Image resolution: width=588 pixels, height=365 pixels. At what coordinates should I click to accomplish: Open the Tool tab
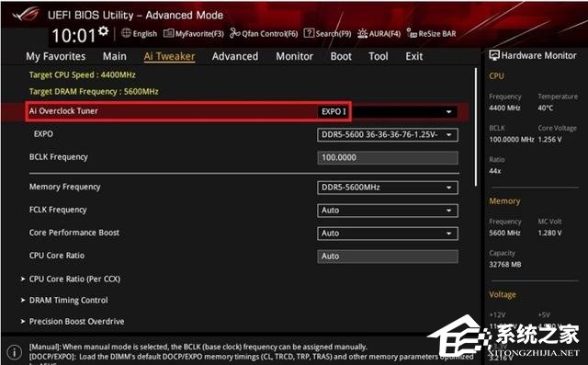coord(379,56)
